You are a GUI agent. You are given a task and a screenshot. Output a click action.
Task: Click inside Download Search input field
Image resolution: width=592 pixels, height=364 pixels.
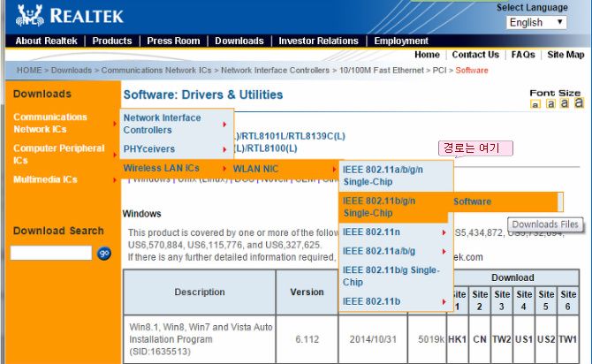(x=51, y=253)
